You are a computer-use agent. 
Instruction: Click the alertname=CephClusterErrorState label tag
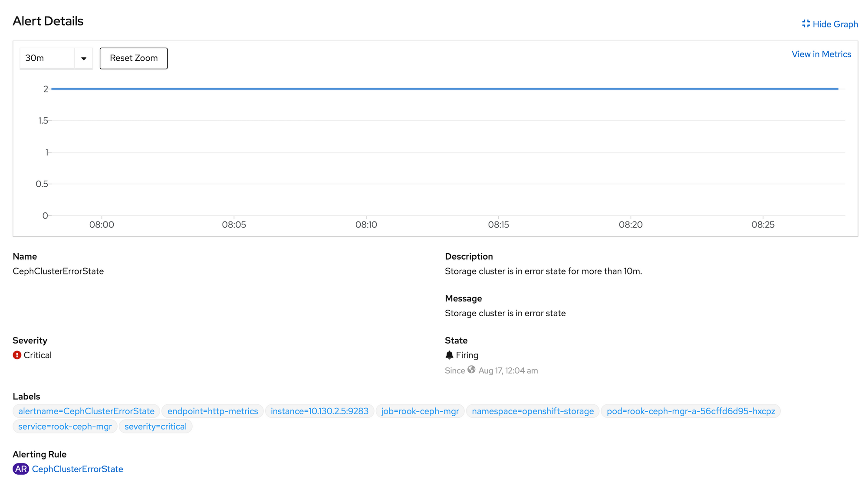[x=86, y=411]
